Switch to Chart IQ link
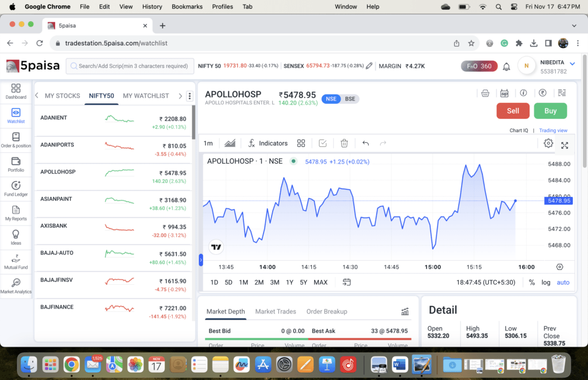588x380 pixels. 519,130
